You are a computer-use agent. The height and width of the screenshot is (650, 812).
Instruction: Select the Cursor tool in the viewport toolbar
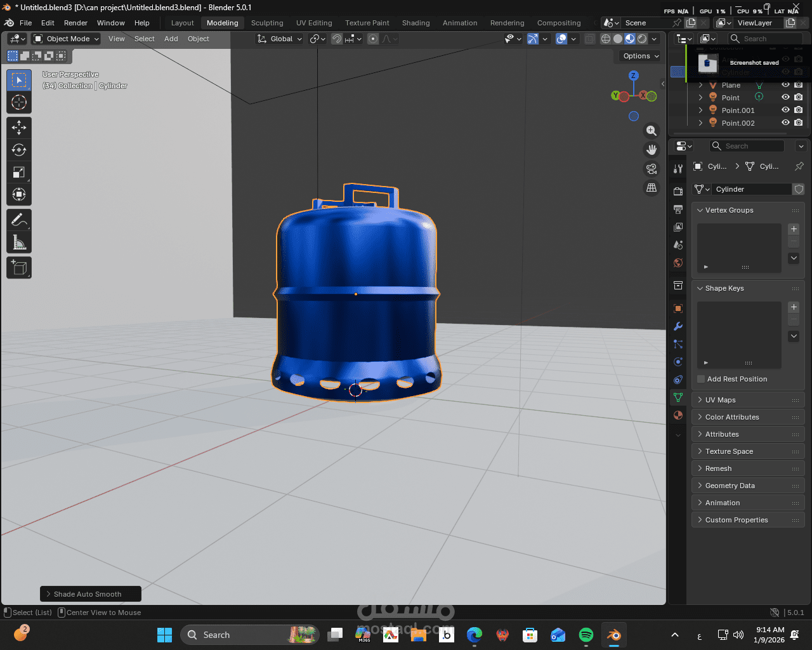pos(19,102)
